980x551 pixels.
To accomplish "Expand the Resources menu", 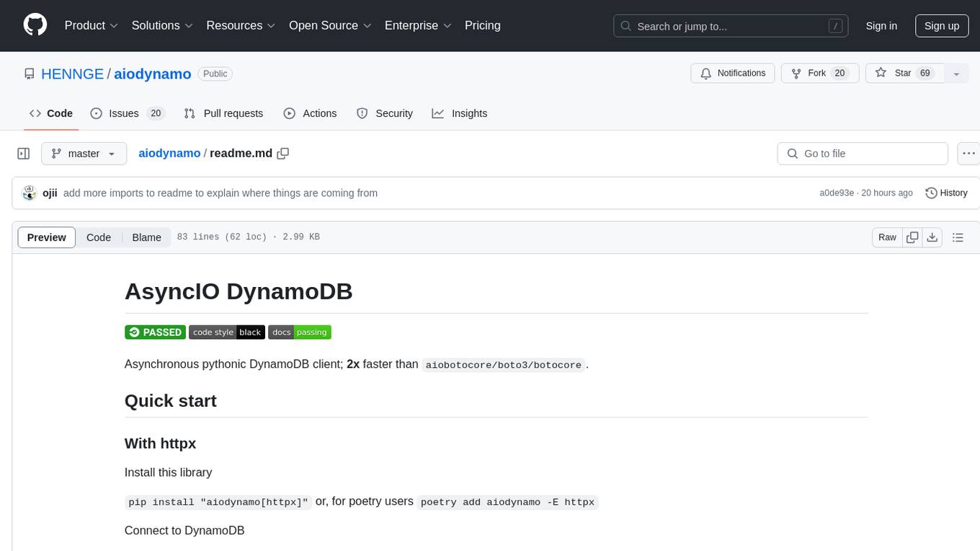I will [x=241, y=25].
